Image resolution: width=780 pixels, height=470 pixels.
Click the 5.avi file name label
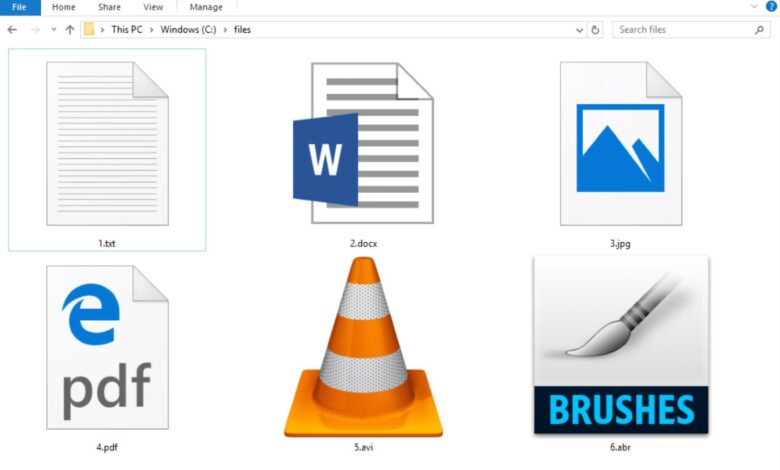point(363,447)
